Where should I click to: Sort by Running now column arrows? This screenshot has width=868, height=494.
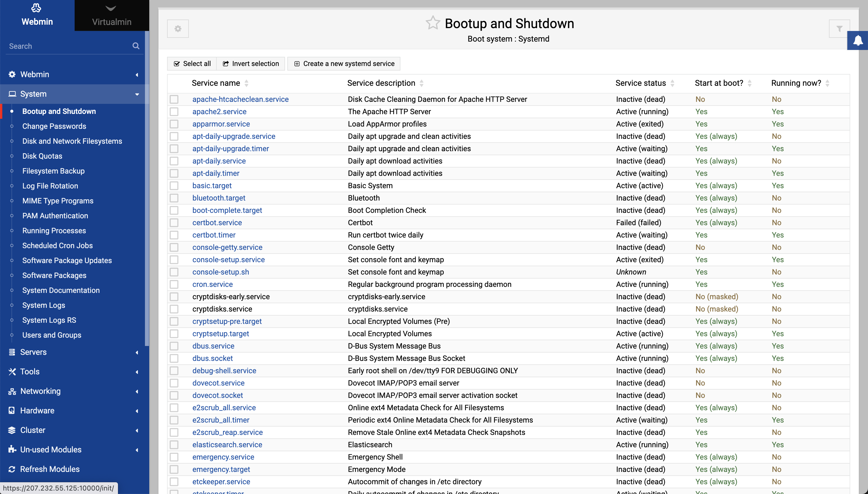[827, 83]
